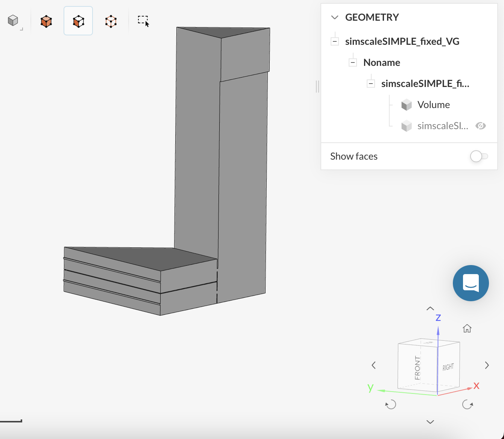The height and width of the screenshot is (439, 504).
Task: Select the hidden simscaleSI... tree item
Action: [442, 126]
